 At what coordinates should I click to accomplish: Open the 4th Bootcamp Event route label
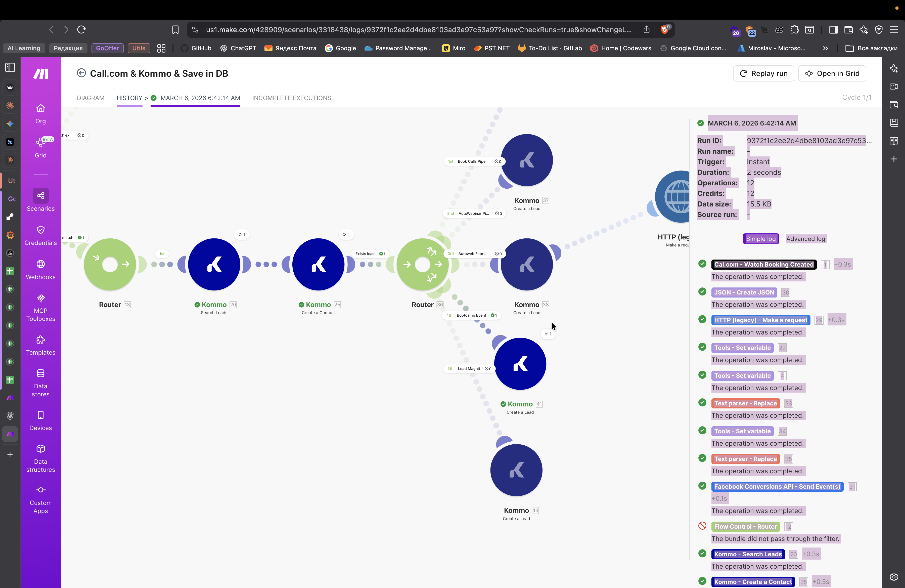pos(471,315)
